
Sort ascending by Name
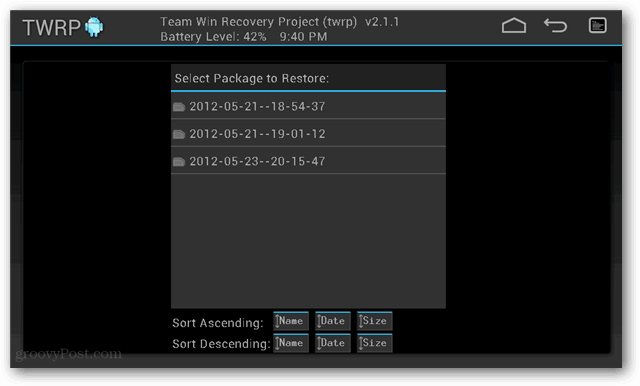click(291, 321)
